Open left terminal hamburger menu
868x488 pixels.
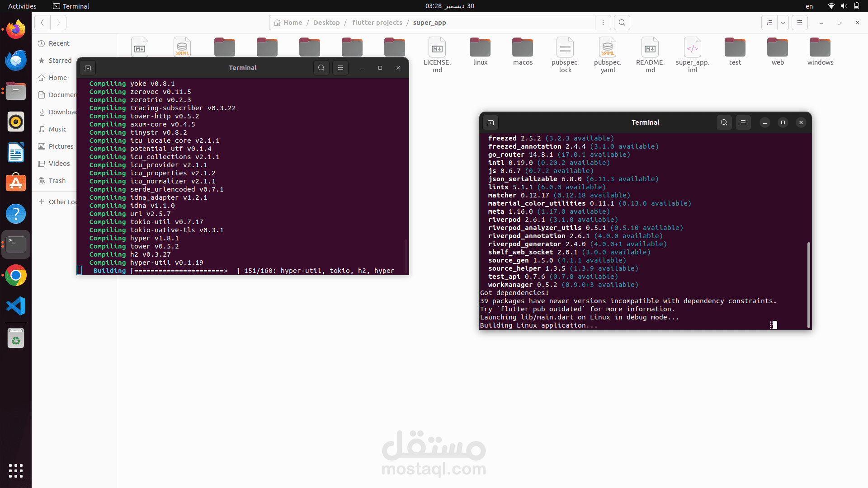[340, 68]
